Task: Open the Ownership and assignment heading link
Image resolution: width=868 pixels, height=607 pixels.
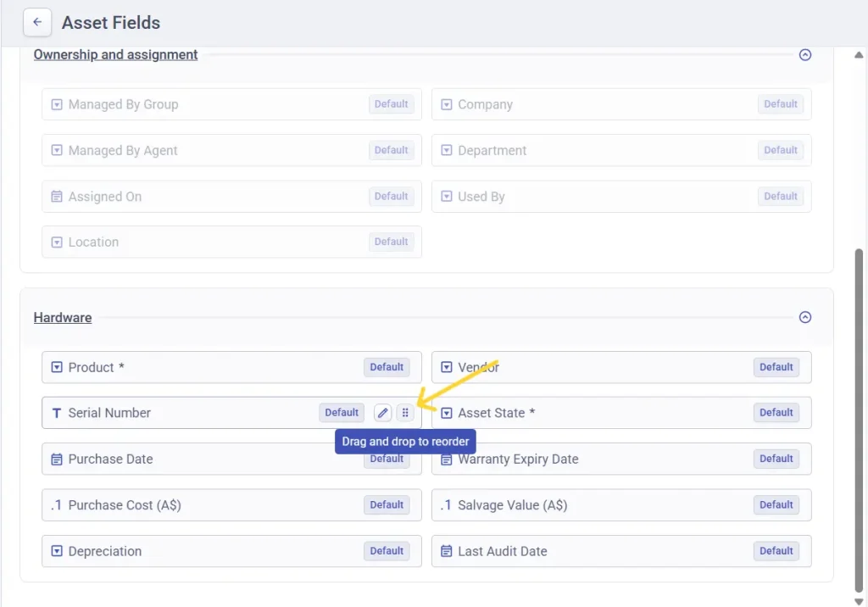Action: coord(114,53)
